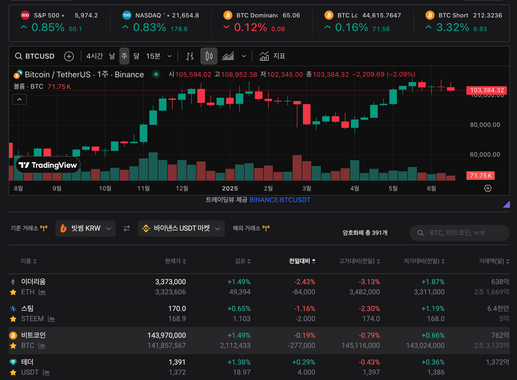Toggle the favorite star for 테더
Viewport: 517px width, 380px height.
click(x=13, y=372)
